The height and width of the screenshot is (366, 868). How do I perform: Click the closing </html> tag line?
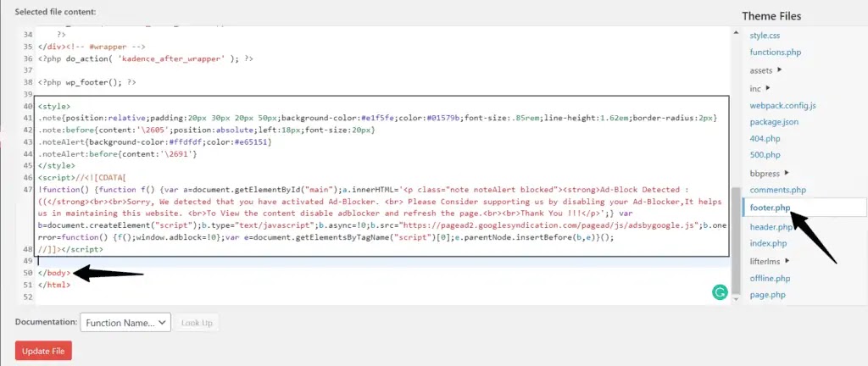[x=54, y=285]
